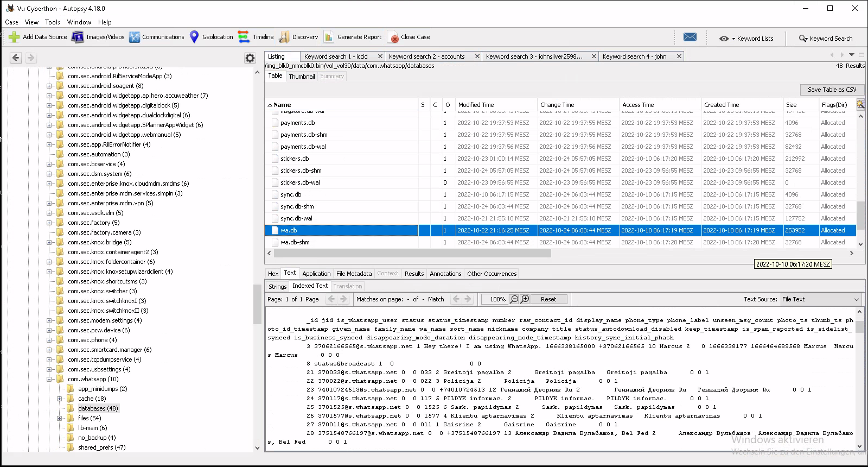This screenshot has width=868, height=467.
Task: Click the Add Data Source plus icon
Action: (14, 37)
